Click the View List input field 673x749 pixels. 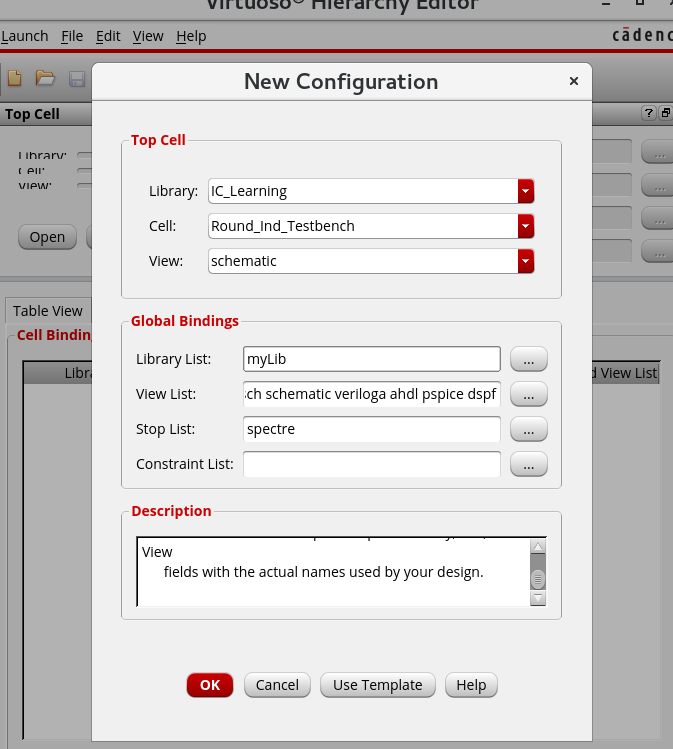click(x=372, y=394)
